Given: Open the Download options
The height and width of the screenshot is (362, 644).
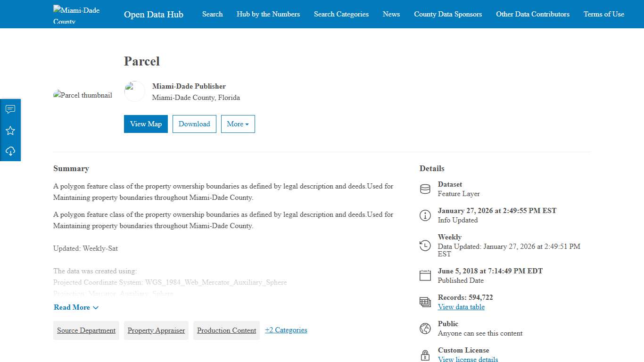Looking at the screenshot, I should coord(194,123).
